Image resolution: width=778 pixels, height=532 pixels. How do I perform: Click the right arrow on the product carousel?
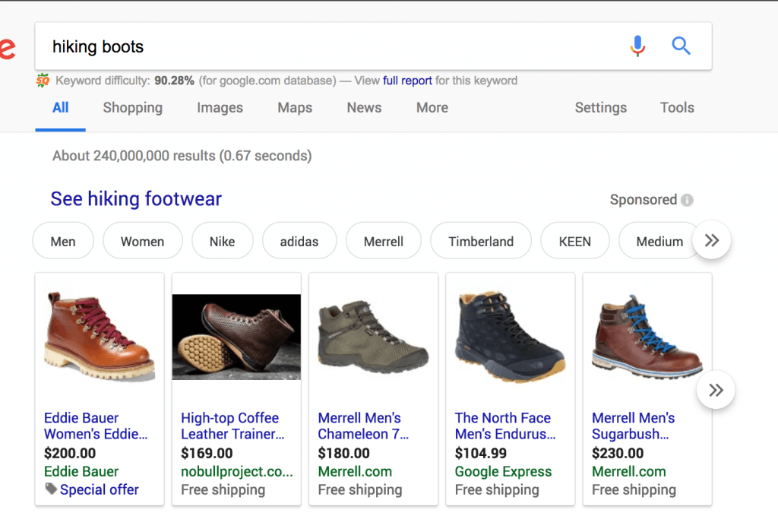coord(715,389)
